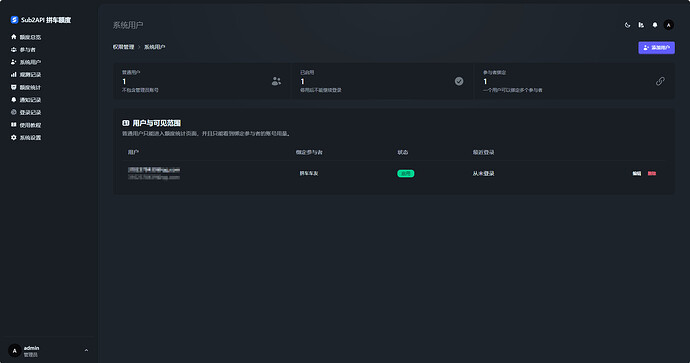
Task: Open the bar-chart records sidebar icon
Action: pyautogui.click(x=14, y=75)
